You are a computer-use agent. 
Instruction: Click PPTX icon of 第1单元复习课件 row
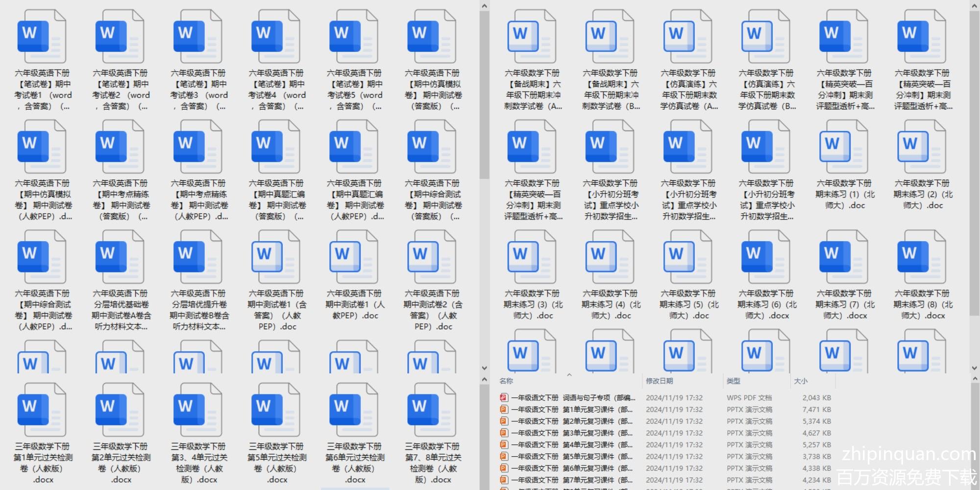click(x=503, y=409)
